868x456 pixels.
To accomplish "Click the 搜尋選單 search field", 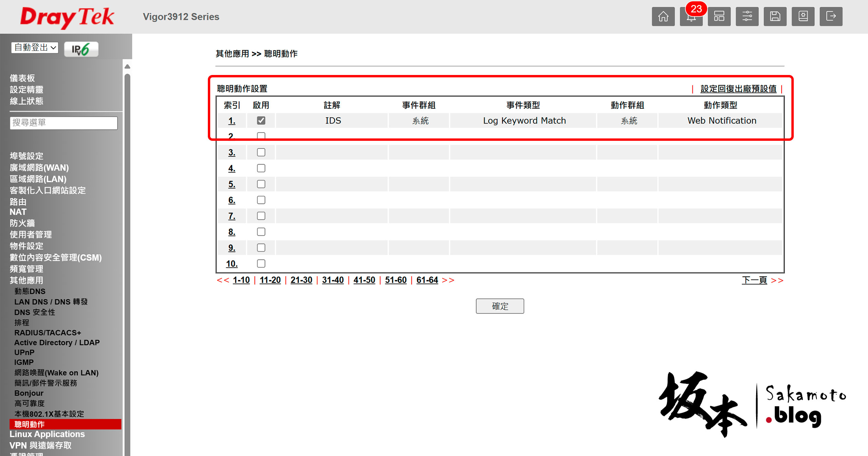I will (x=64, y=123).
